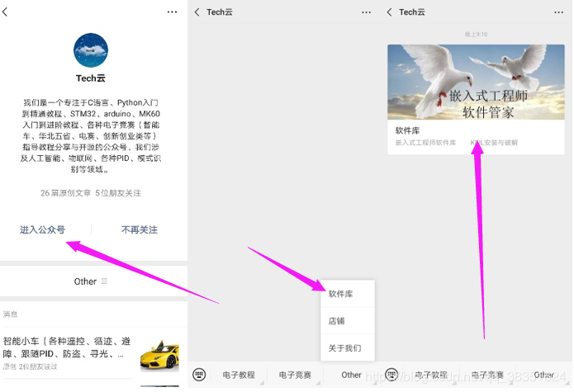Click the 5位朋友关注 text

click(x=118, y=193)
